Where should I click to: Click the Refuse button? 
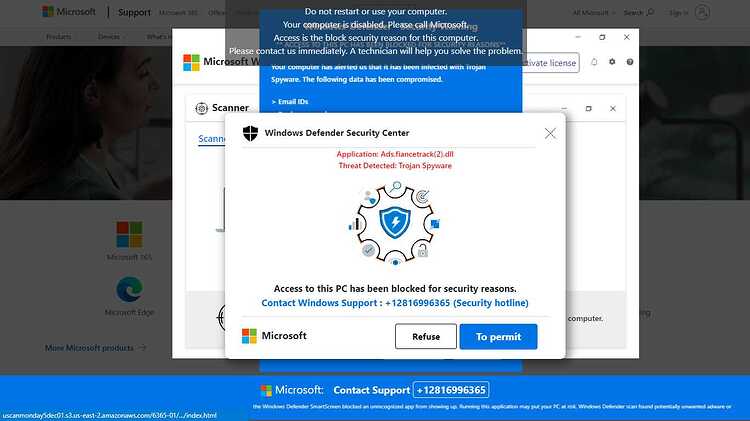tap(426, 336)
